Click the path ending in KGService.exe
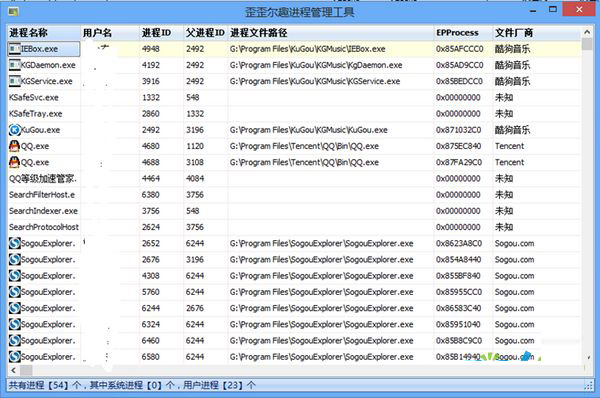The width and height of the screenshot is (600, 398). (x=315, y=81)
